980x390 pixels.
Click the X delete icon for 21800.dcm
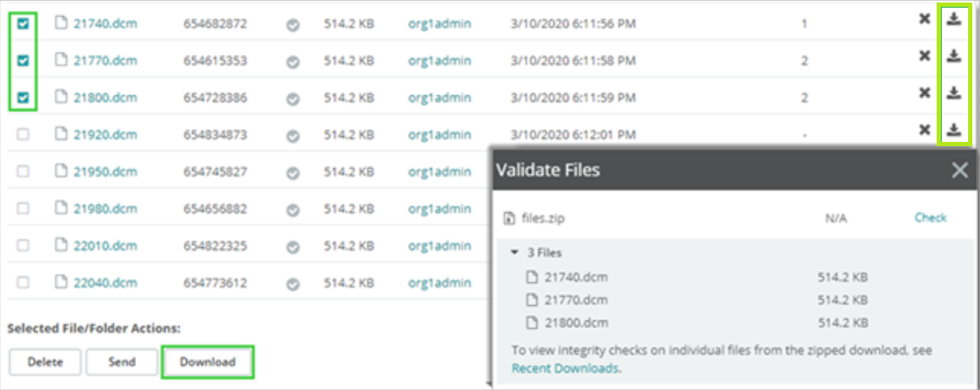pyautogui.click(x=925, y=93)
